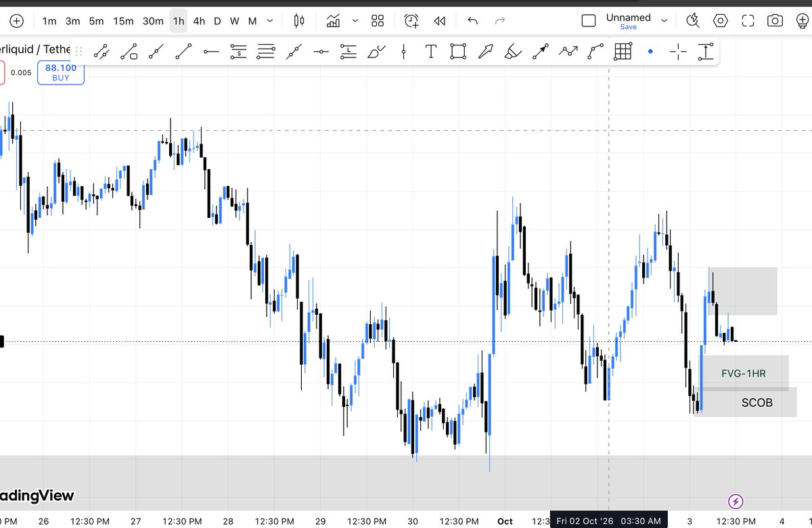
Task: Select the Curve drawing tool
Action: (x=595, y=51)
